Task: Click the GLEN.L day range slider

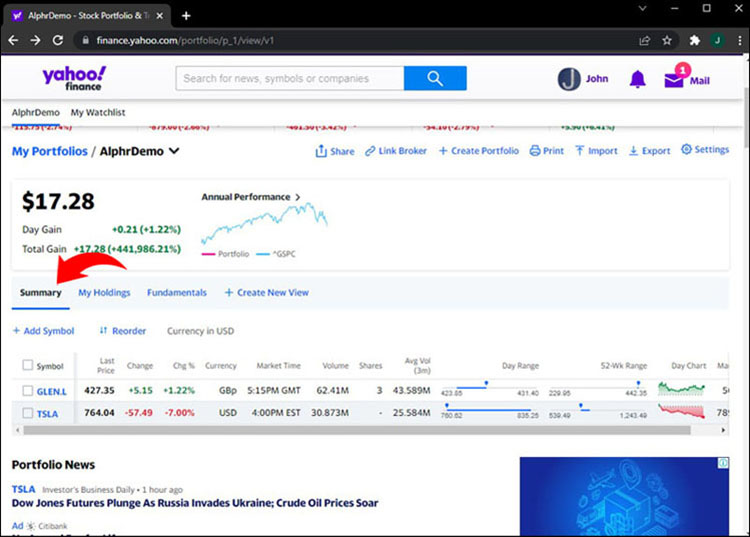Action: (489, 388)
